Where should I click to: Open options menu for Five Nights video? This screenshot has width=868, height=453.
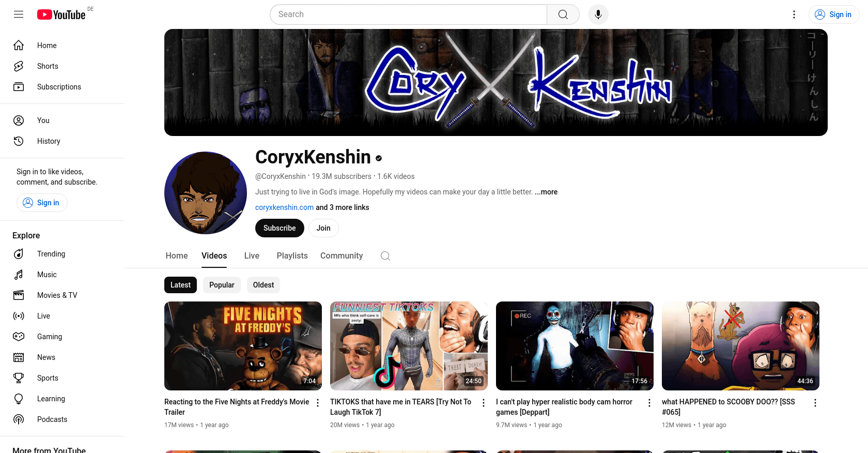point(318,403)
